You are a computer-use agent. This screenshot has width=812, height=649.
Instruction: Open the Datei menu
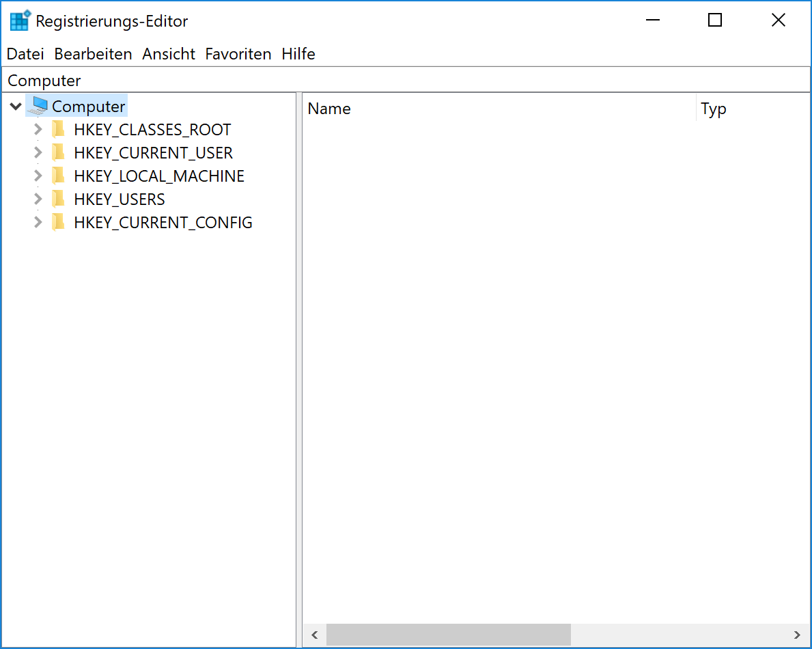click(x=25, y=54)
